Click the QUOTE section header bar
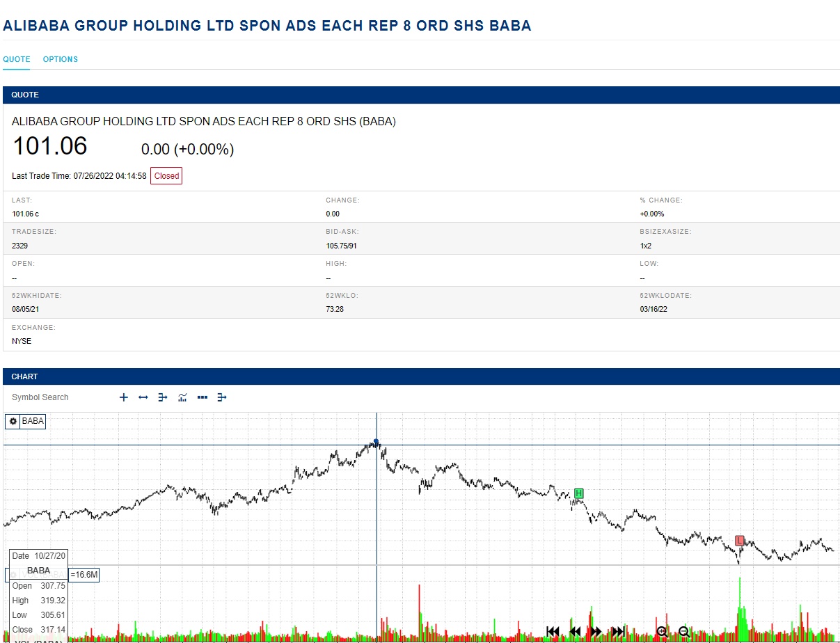The height and width of the screenshot is (643, 840). pos(421,95)
